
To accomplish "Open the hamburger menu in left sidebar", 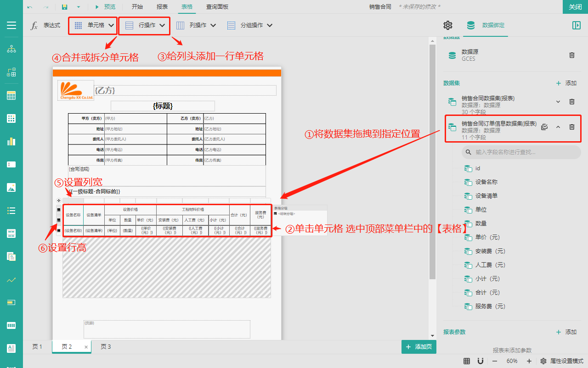I will tap(11, 25).
